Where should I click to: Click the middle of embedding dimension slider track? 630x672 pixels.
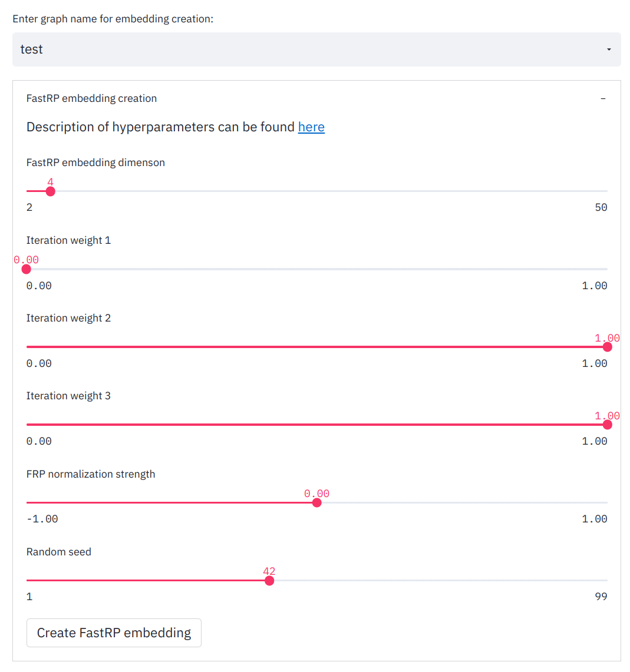317,191
